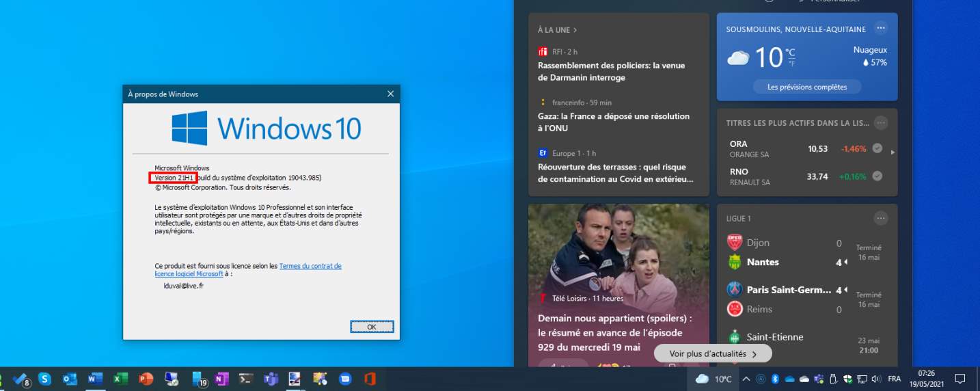Select lduval@live.fr licensee text

click(x=184, y=286)
